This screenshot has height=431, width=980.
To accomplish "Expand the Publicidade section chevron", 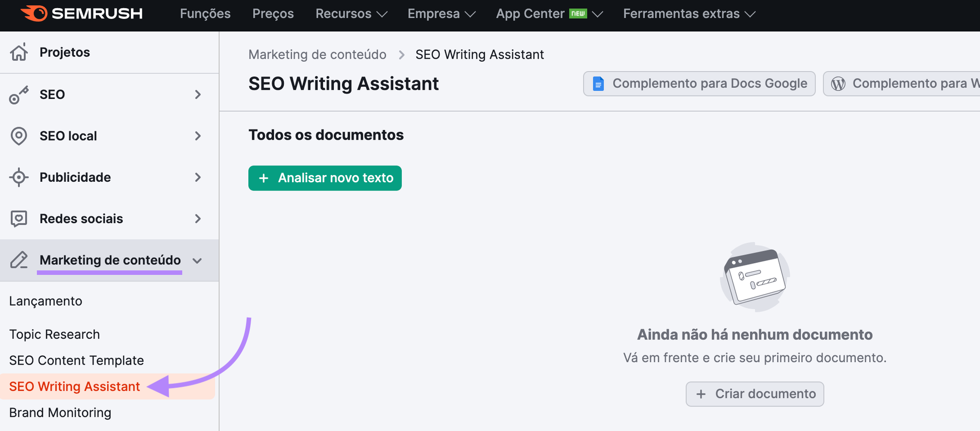I will pyautogui.click(x=197, y=177).
